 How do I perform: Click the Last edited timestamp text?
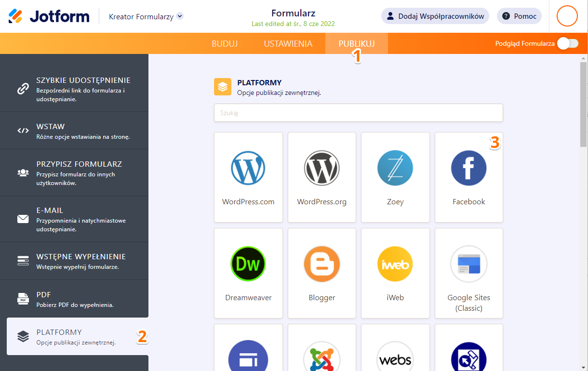(293, 24)
